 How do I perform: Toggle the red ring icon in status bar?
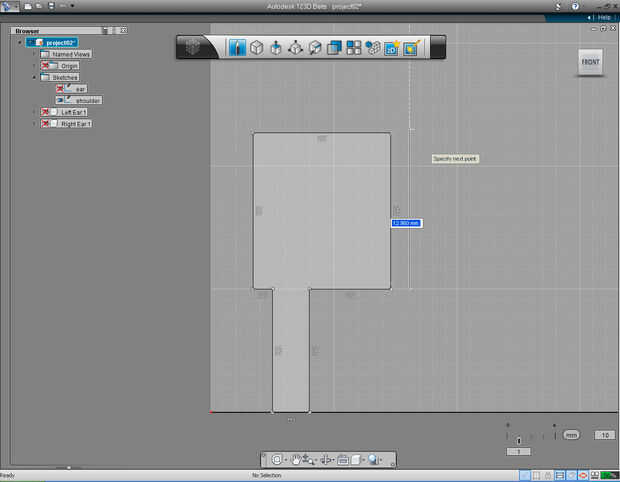(583, 475)
